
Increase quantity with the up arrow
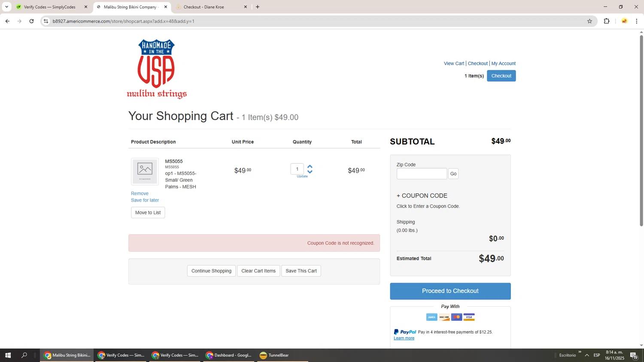(310, 166)
